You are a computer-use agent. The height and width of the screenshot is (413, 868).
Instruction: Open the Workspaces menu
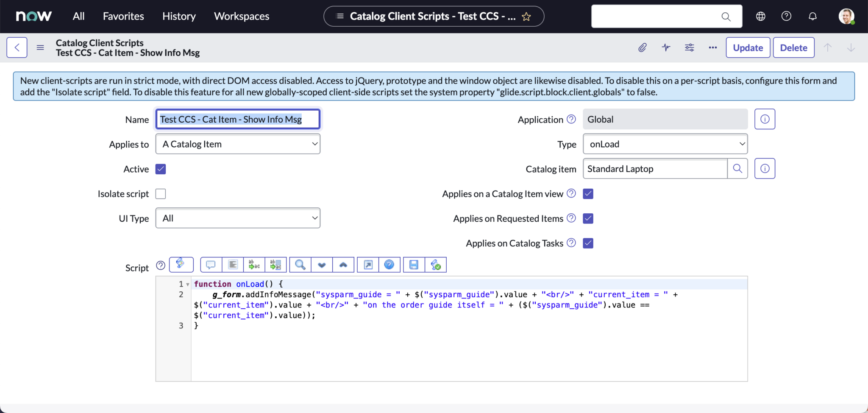pos(241,16)
